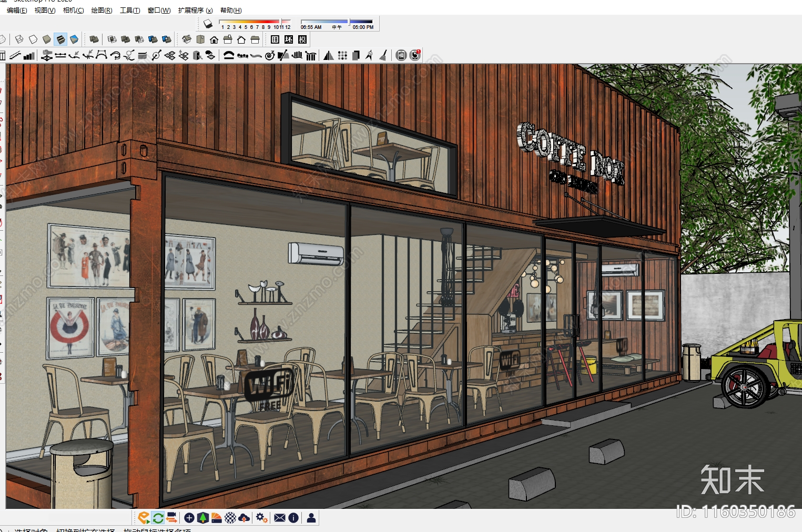Click the bezier arch curve tool

[x=101, y=55]
